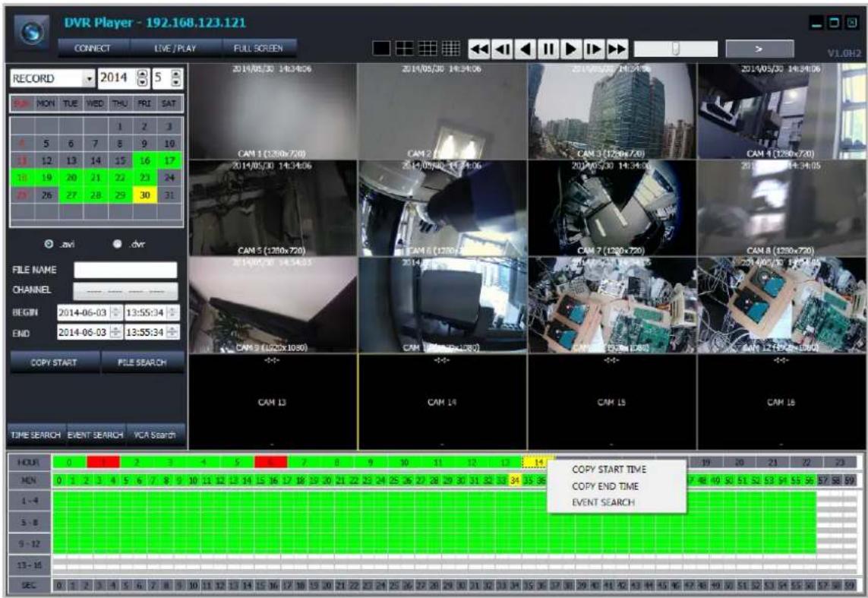Adjust the playback speed slider
868x598 pixels.
pyautogui.click(x=675, y=49)
